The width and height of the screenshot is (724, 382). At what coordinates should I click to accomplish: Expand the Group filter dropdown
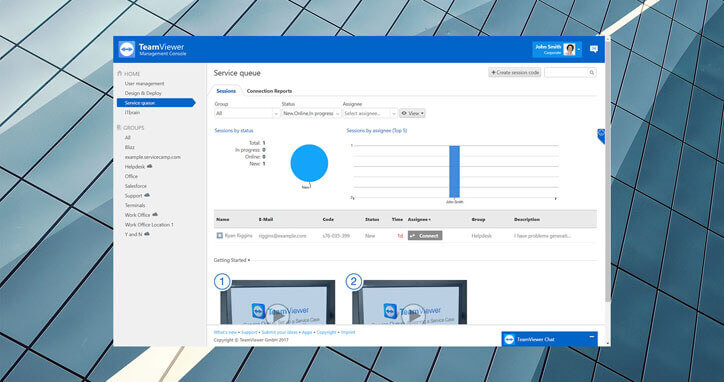[247, 113]
